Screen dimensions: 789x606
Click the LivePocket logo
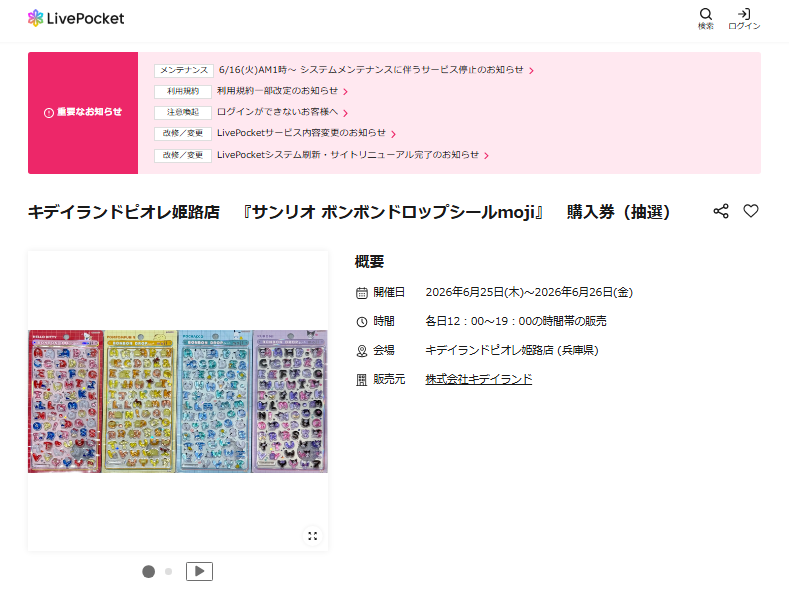[75, 18]
